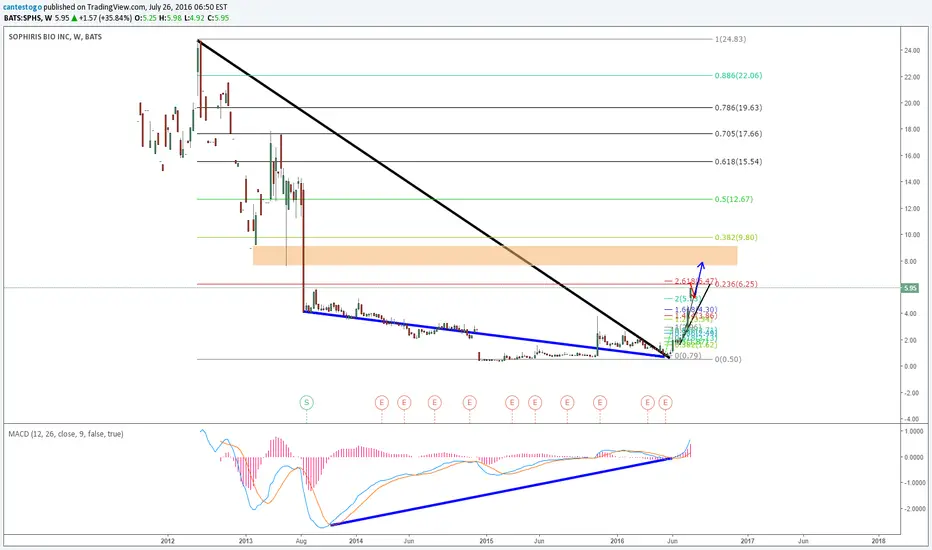This screenshot has height=550, width=932.
Task: Click the Fibonacci label 1(24.83)
Action: coord(731,39)
